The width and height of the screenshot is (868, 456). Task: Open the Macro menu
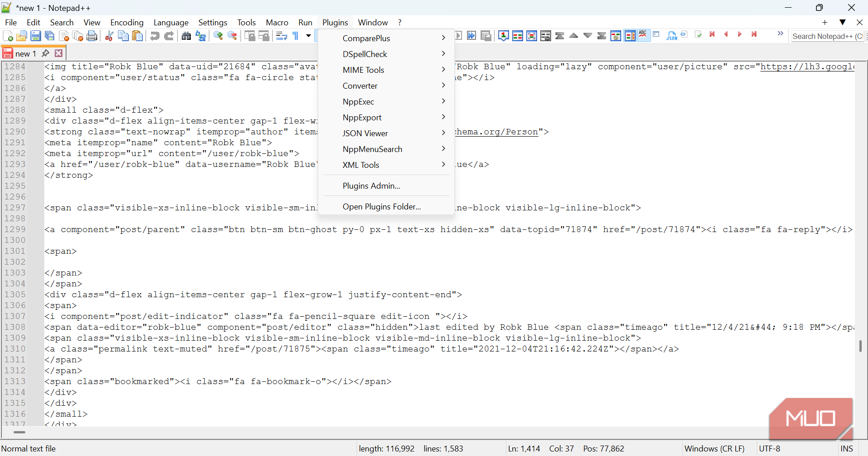click(277, 23)
